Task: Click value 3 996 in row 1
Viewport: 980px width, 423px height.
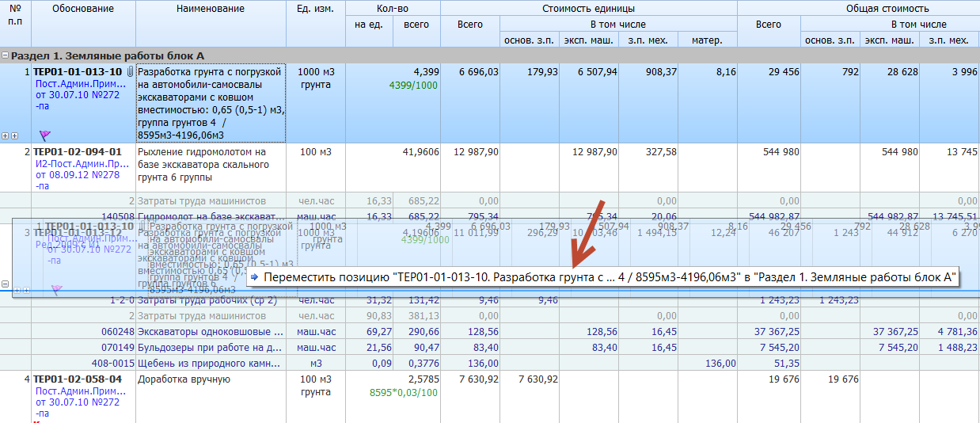Action: pyautogui.click(x=963, y=72)
